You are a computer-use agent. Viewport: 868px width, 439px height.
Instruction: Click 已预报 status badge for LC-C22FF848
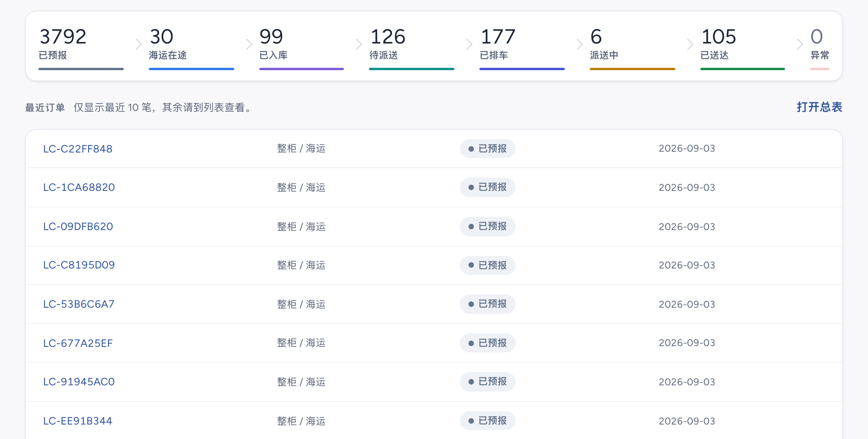point(487,149)
